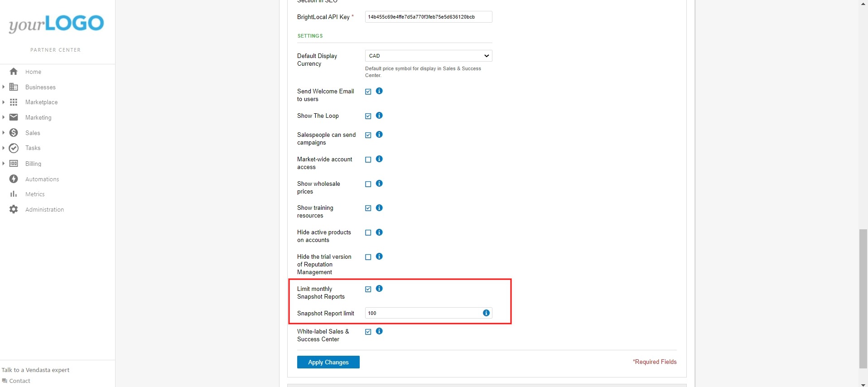The width and height of the screenshot is (868, 387).
Task: Enable Hide active products on accounts
Action: pos(368,232)
